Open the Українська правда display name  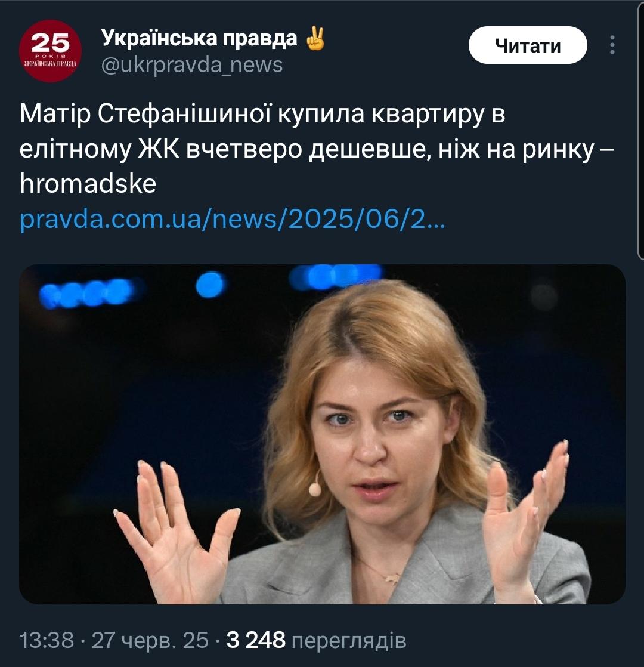tap(199, 38)
